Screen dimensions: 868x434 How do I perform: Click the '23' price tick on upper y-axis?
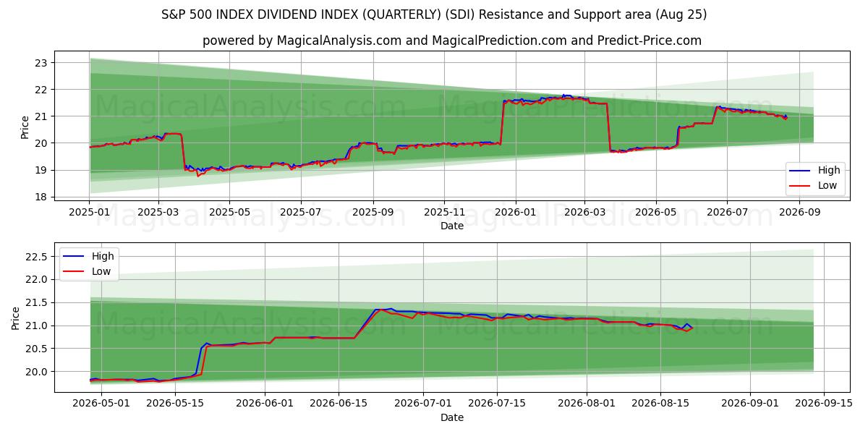click(43, 63)
